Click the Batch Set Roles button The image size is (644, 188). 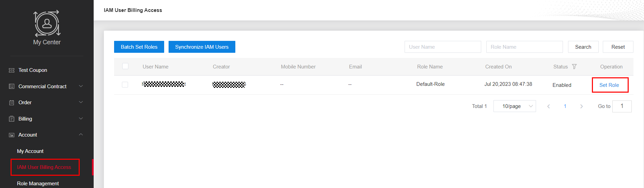[139, 47]
